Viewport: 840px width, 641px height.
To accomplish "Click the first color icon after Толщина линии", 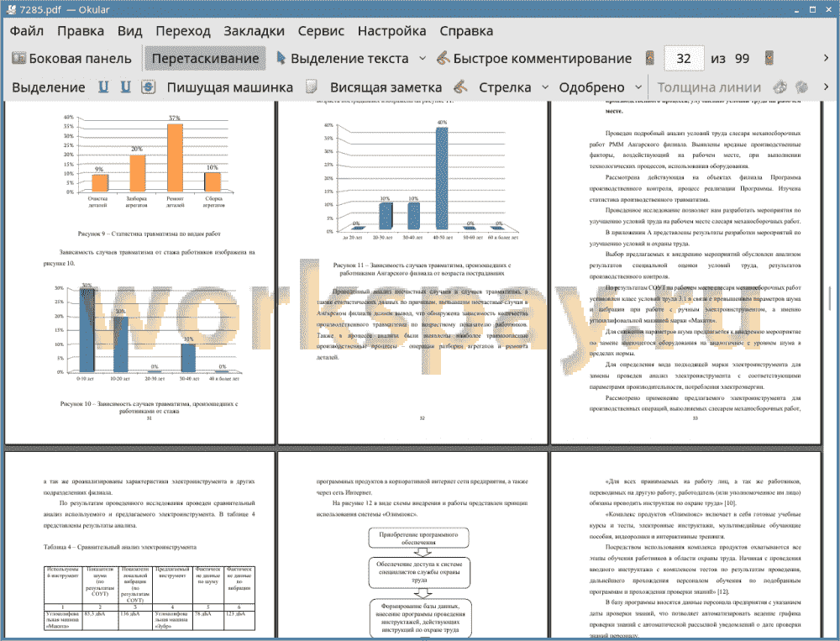I will 780,87.
